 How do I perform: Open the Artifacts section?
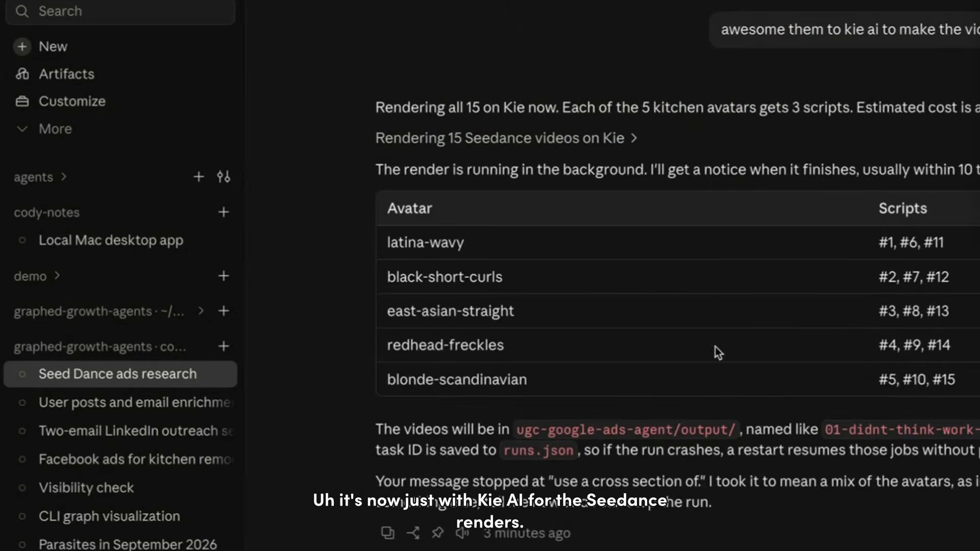click(66, 74)
